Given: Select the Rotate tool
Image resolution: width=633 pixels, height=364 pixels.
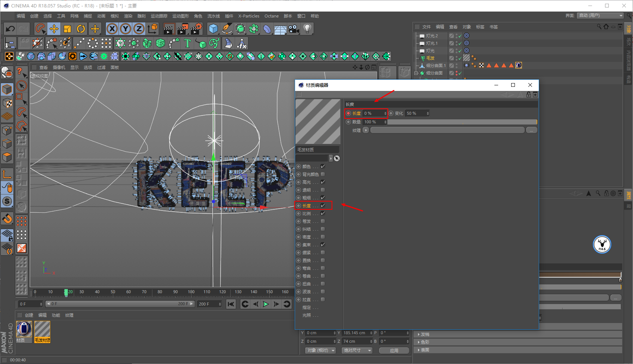Looking at the screenshot, I should (81, 29).
